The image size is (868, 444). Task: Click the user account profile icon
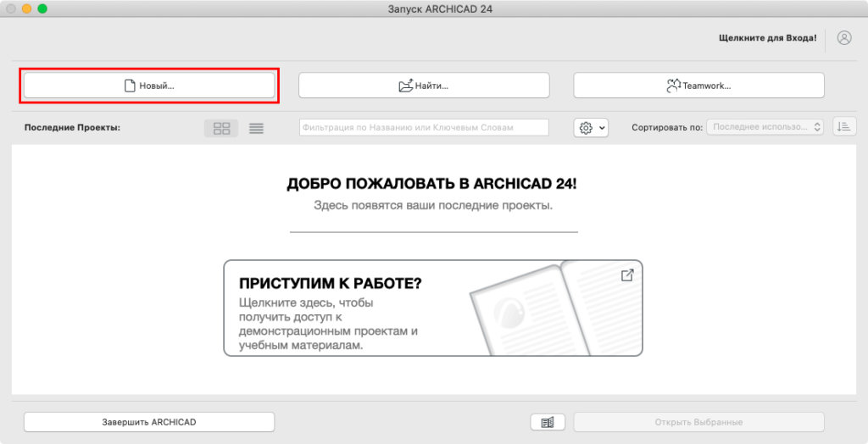coord(843,38)
